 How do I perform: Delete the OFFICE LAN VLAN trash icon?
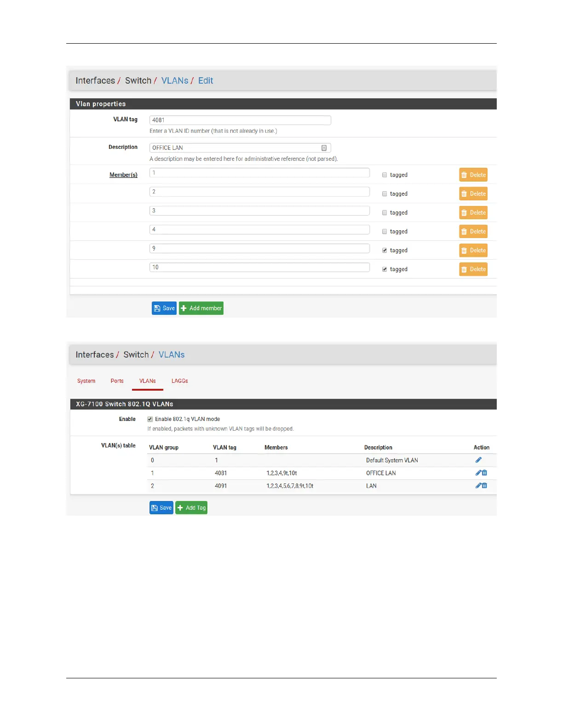[485, 473]
